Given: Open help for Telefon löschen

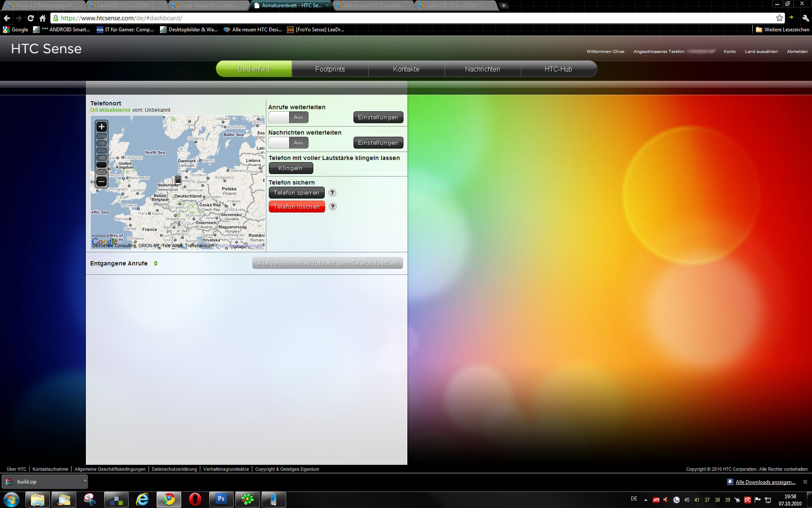Looking at the screenshot, I should 333,207.
